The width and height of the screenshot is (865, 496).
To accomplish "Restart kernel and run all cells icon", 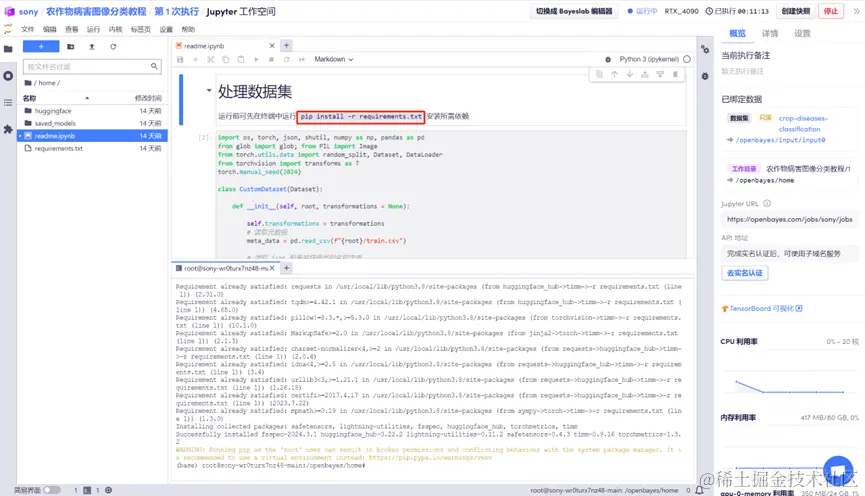I will pyautogui.click(x=302, y=59).
